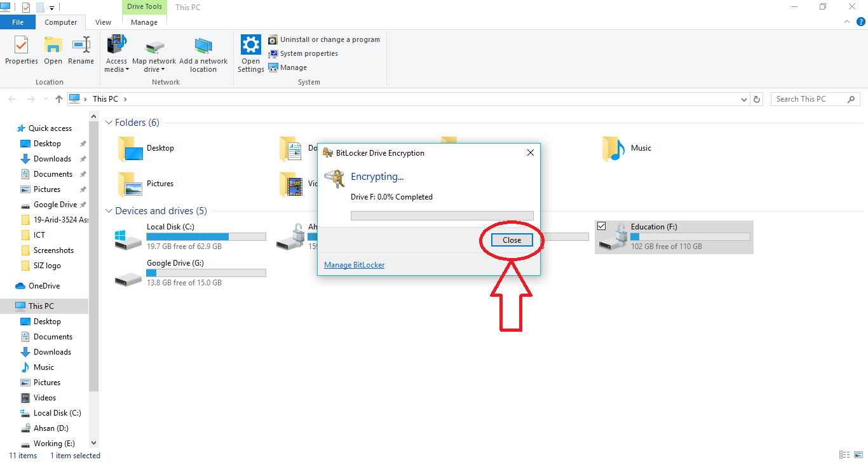The height and width of the screenshot is (462, 868).
Task: Click the "102 GB free of 110 GB" text
Action: coord(666,247)
